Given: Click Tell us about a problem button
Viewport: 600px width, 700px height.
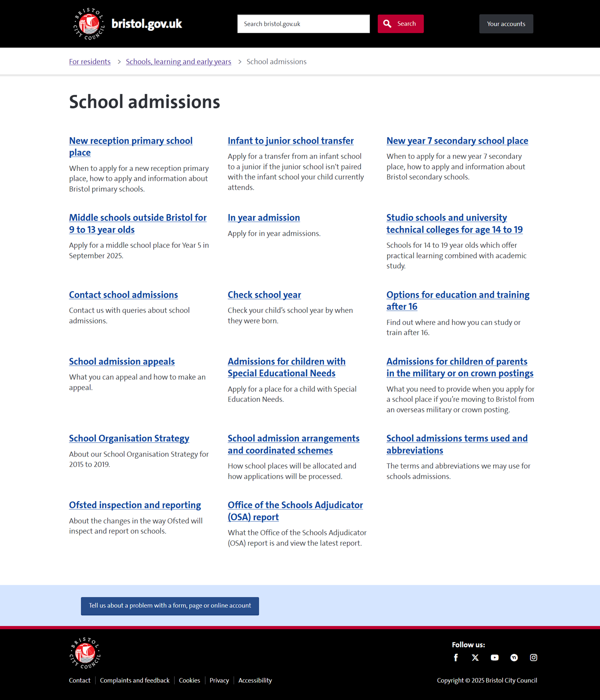Looking at the screenshot, I should (x=170, y=606).
